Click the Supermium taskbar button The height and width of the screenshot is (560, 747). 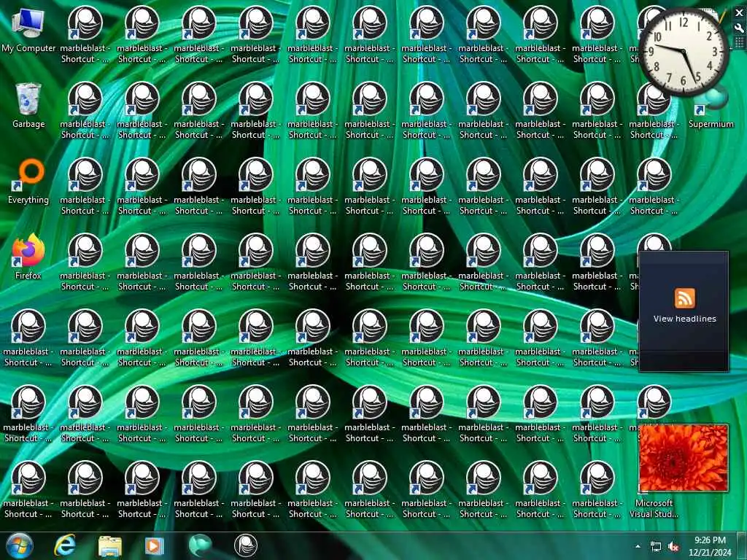tap(200, 545)
